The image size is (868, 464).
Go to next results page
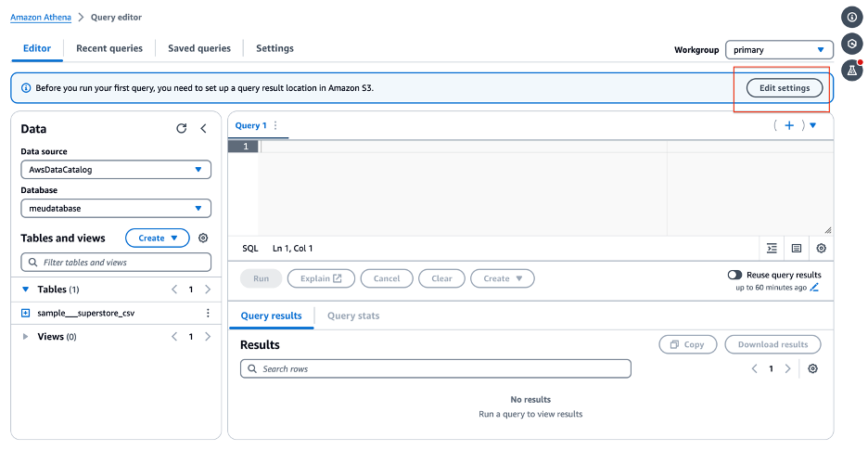[x=787, y=368]
